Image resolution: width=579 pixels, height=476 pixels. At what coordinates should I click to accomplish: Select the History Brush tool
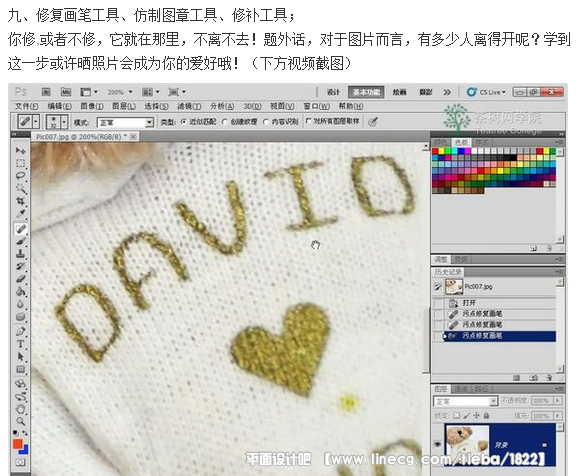(x=20, y=266)
